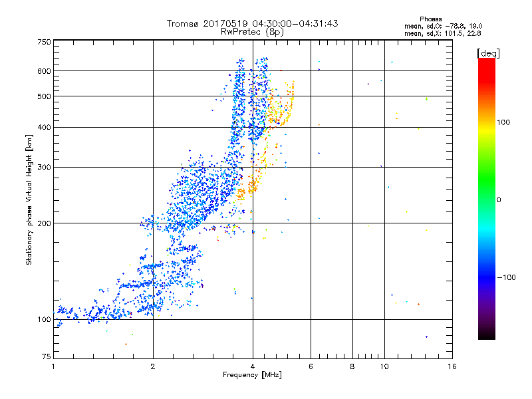
Task: Click the y-axis tick label '75'
Action: click(47, 356)
